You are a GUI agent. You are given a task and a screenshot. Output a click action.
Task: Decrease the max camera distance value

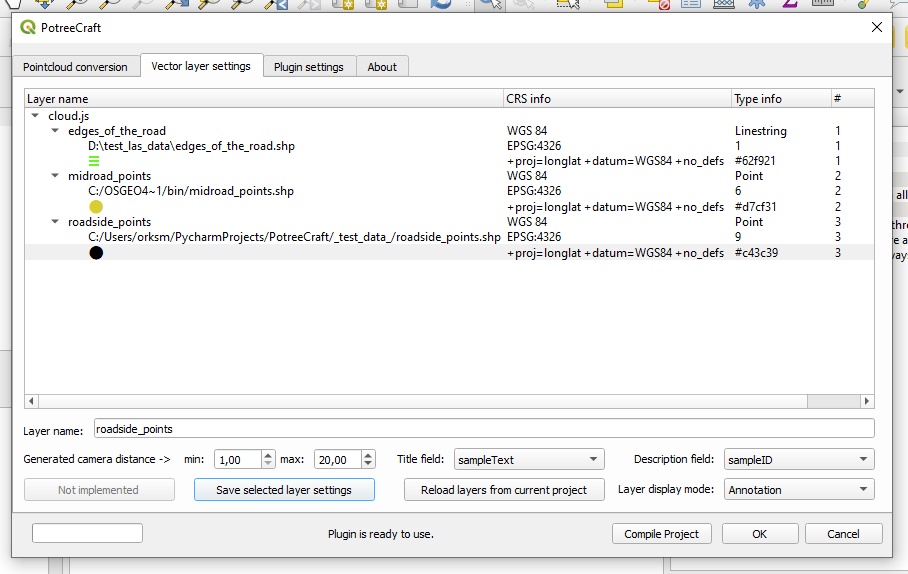(x=368, y=463)
